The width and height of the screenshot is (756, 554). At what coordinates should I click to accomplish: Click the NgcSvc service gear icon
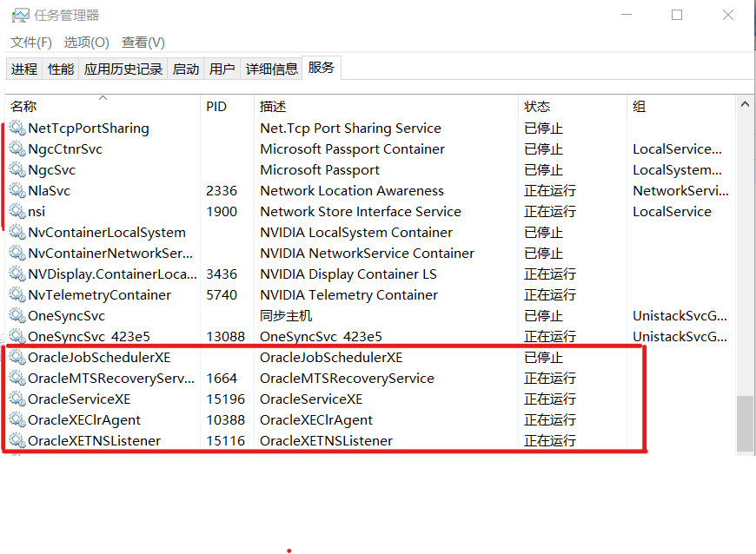17,169
